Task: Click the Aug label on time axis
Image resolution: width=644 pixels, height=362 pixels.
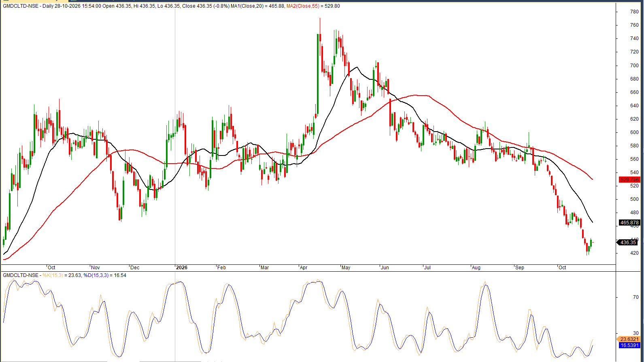Action: click(x=476, y=268)
